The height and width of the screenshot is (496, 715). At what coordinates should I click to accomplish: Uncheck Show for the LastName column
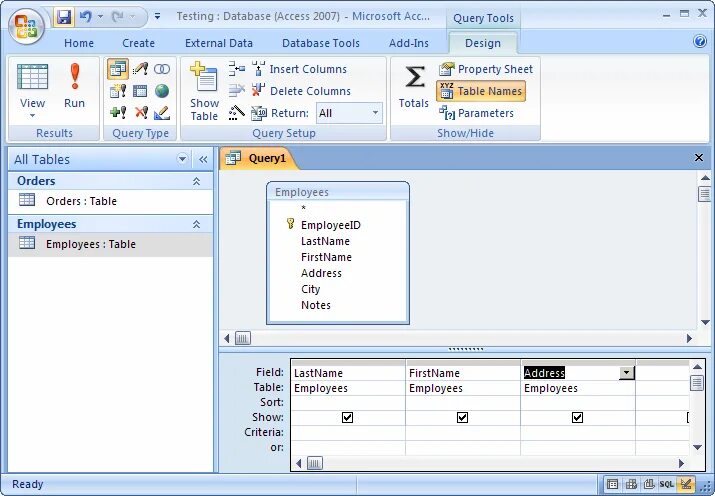pos(347,418)
